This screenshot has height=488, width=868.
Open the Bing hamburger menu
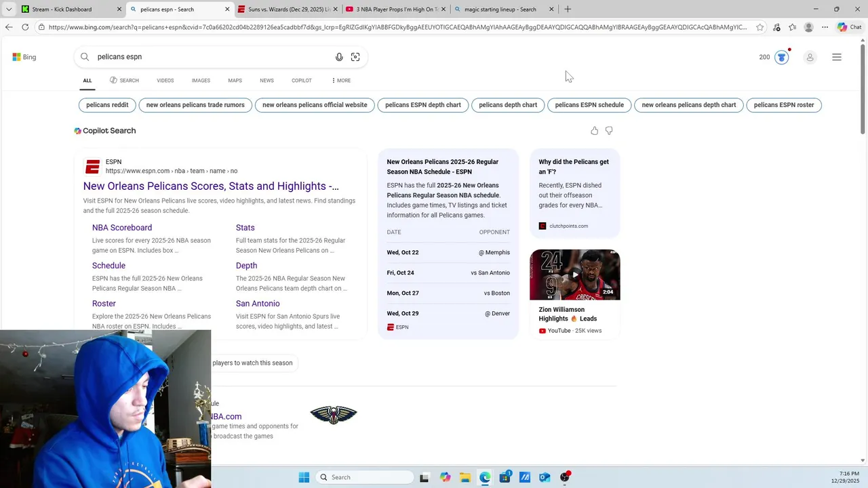[x=837, y=57]
